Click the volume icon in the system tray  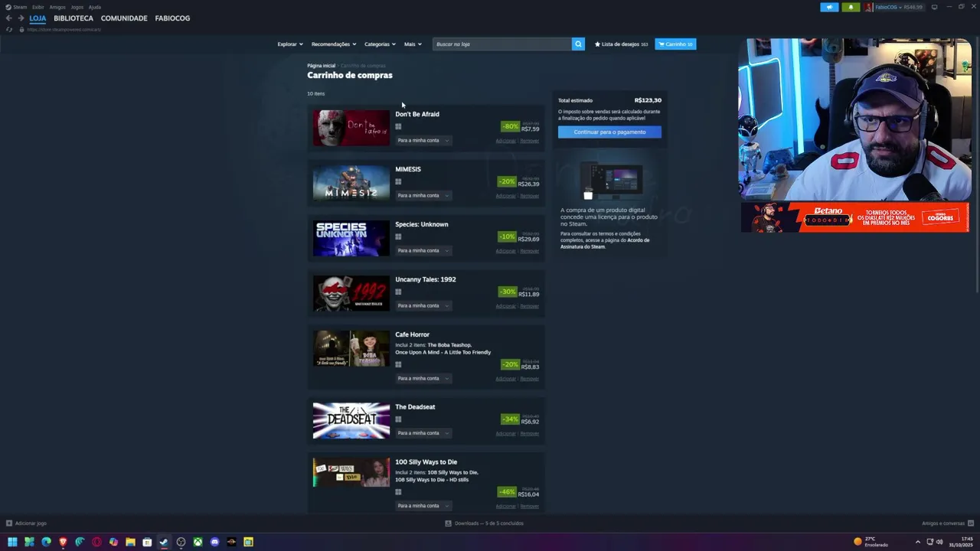pos(939,542)
